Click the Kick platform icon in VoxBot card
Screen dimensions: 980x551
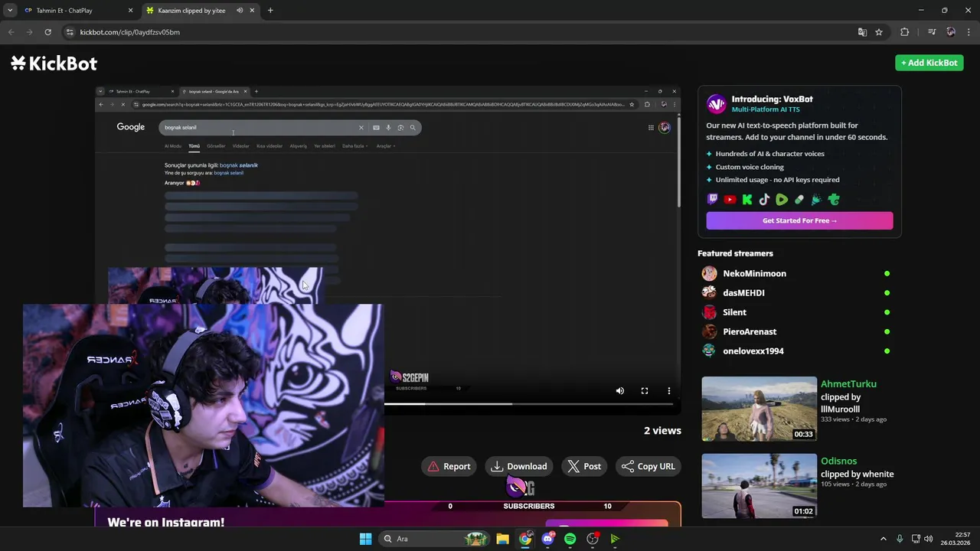[x=747, y=200]
